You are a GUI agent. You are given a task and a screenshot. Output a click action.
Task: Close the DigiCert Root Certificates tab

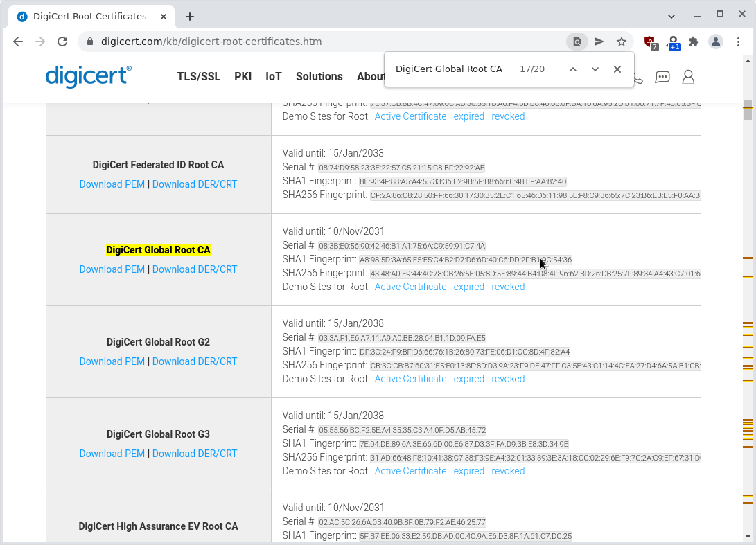(164, 17)
